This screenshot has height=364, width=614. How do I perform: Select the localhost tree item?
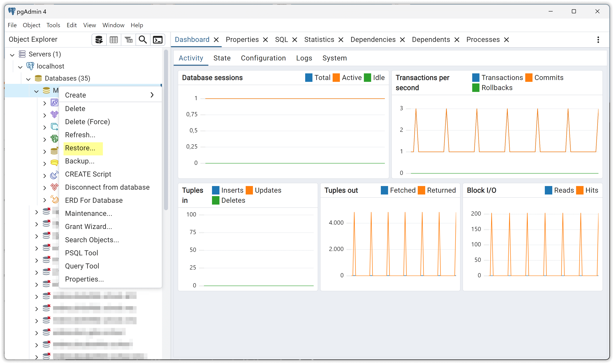coord(50,66)
